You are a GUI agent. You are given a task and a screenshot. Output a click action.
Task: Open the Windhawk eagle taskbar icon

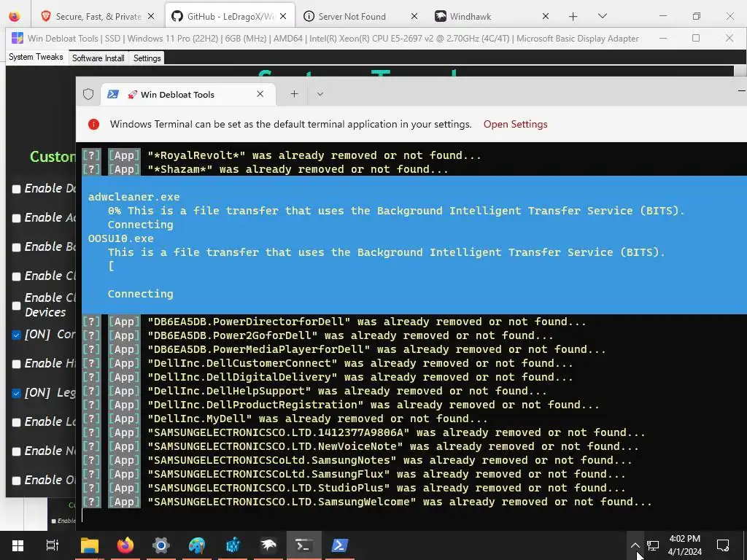(x=268, y=545)
